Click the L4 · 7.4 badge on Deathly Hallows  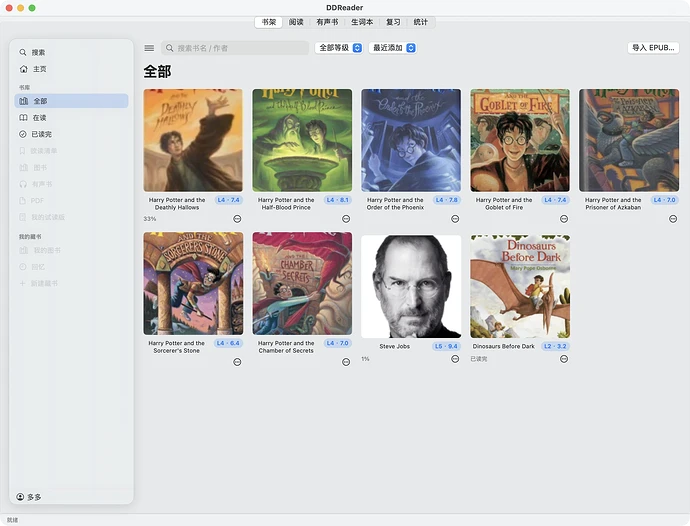click(x=228, y=200)
